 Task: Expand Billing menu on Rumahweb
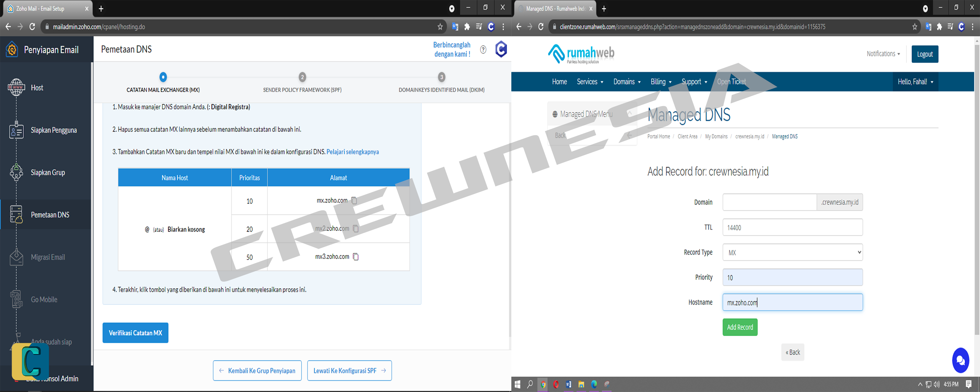tap(661, 82)
